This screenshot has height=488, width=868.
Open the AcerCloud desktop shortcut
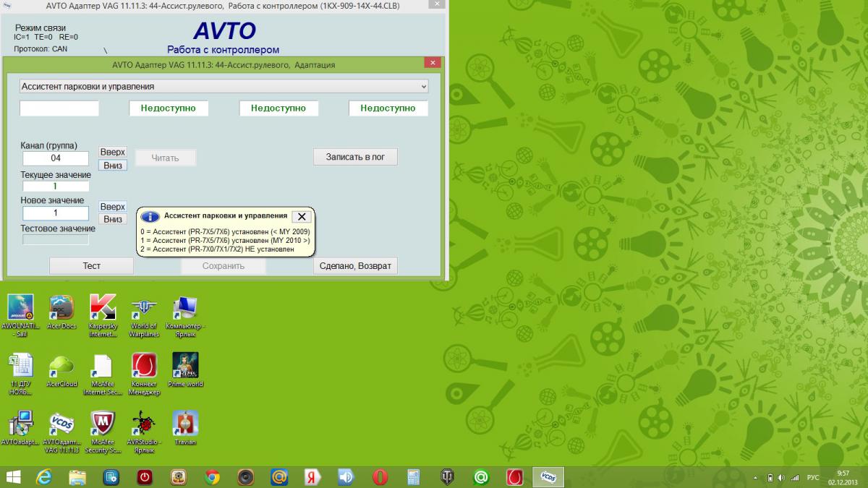coord(61,366)
